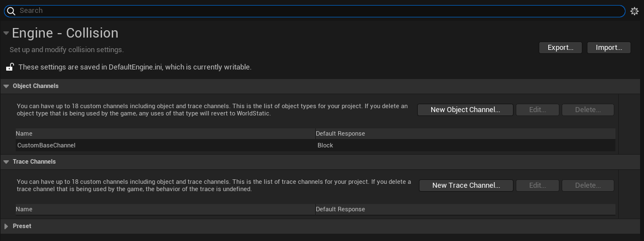Click the Import... button
Screen dimensions: 644x241
click(x=609, y=48)
